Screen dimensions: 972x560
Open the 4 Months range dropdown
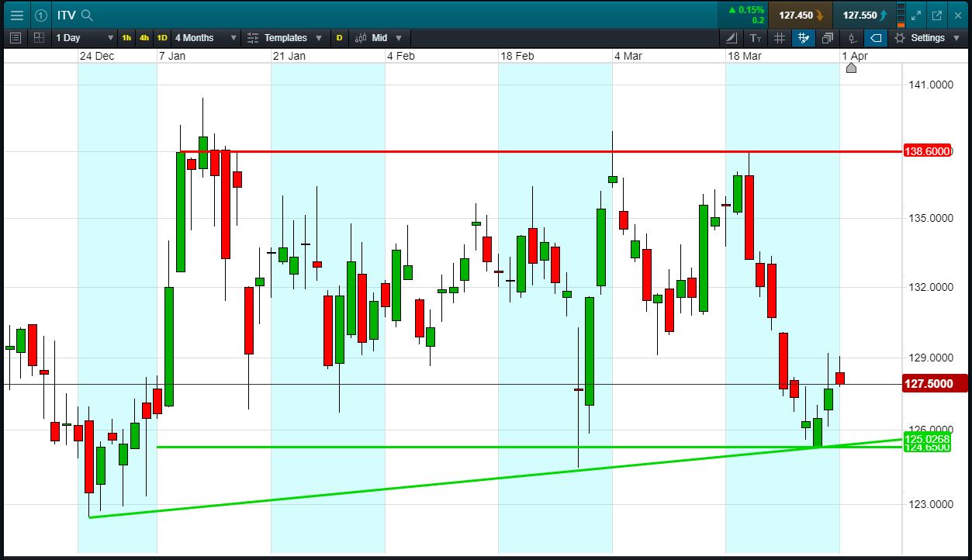[206, 37]
